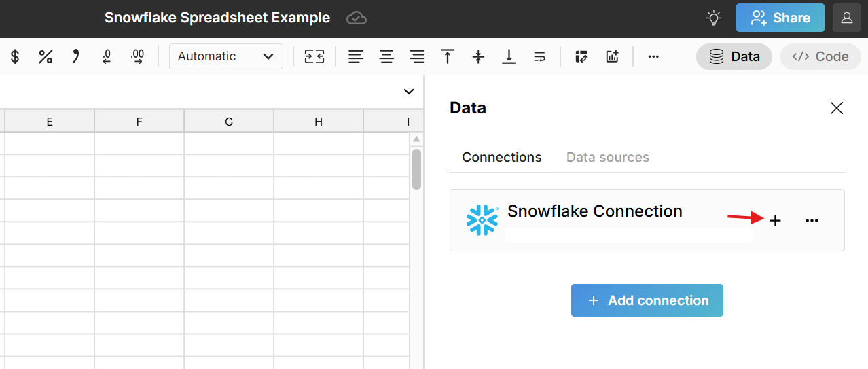Open the Automatic format dropdown
Viewport: 868px width, 369px height.
click(x=225, y=57)
